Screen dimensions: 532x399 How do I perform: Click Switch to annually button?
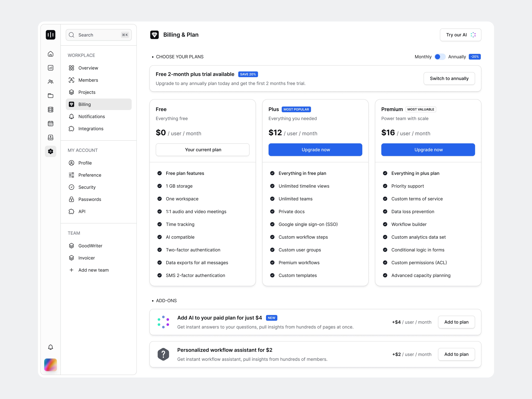[x=449, y=78]
